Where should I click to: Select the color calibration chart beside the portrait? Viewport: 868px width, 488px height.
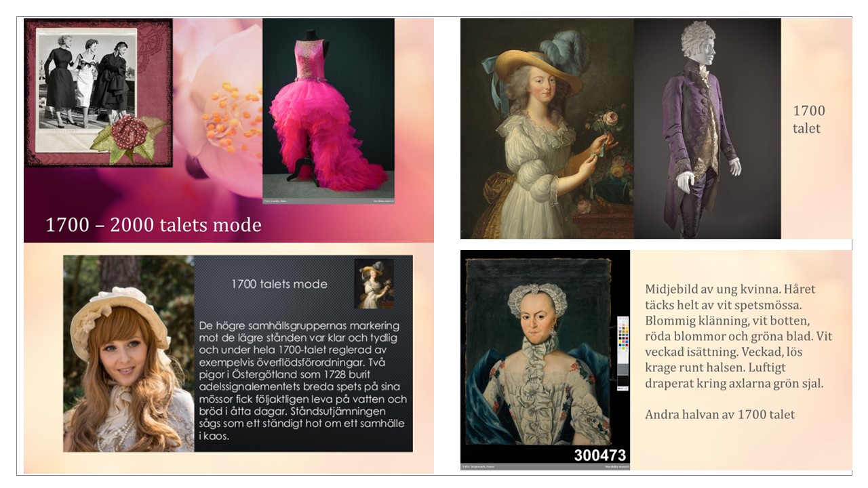(x=623, y=354)
